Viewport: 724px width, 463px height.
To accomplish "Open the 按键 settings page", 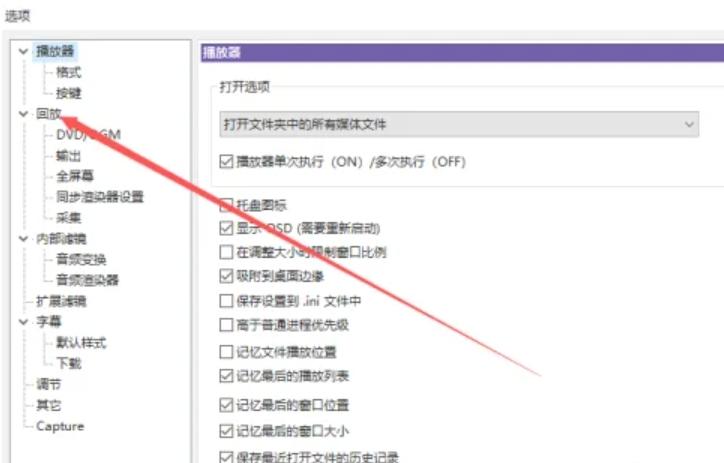I will click(68, 93).
